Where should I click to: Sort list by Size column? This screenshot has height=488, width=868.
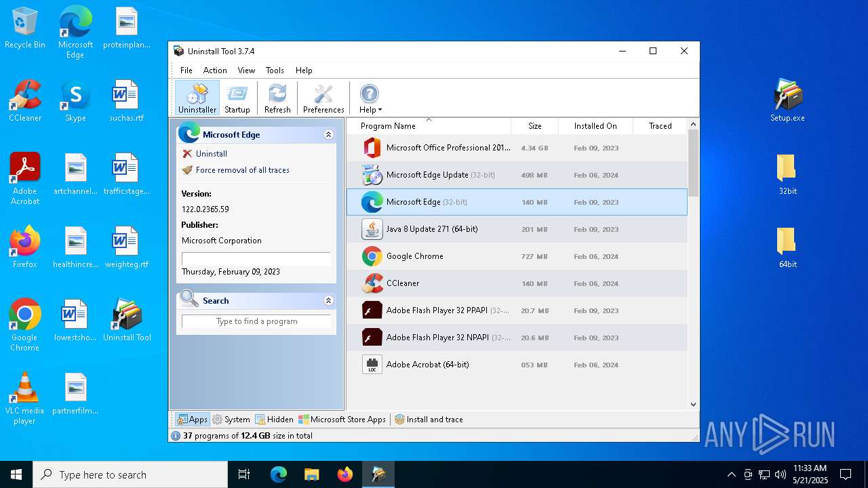pyautogui.click(x=534, y=126)
